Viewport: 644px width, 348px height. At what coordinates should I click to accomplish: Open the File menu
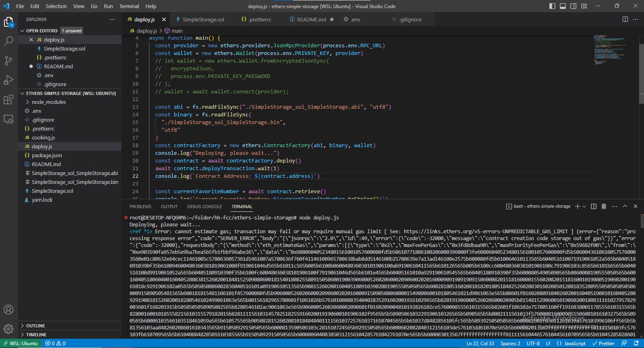coord(20,6)
